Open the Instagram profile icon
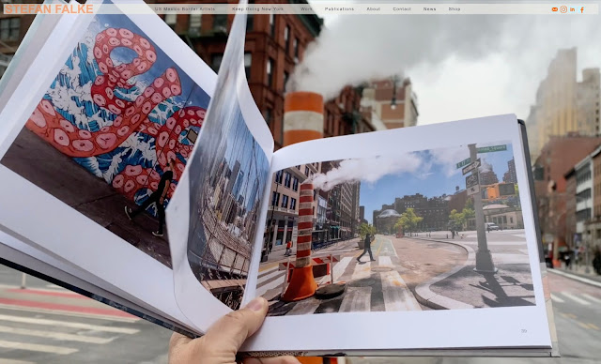This screenshot has height=364, width=601. (x=563, y=9)
